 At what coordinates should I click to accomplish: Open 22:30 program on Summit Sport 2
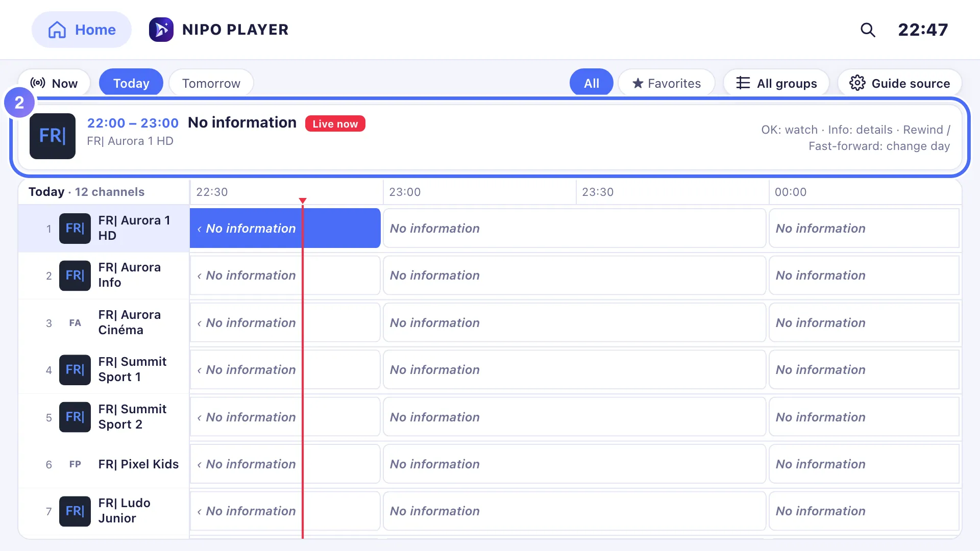tap(285, 417)
